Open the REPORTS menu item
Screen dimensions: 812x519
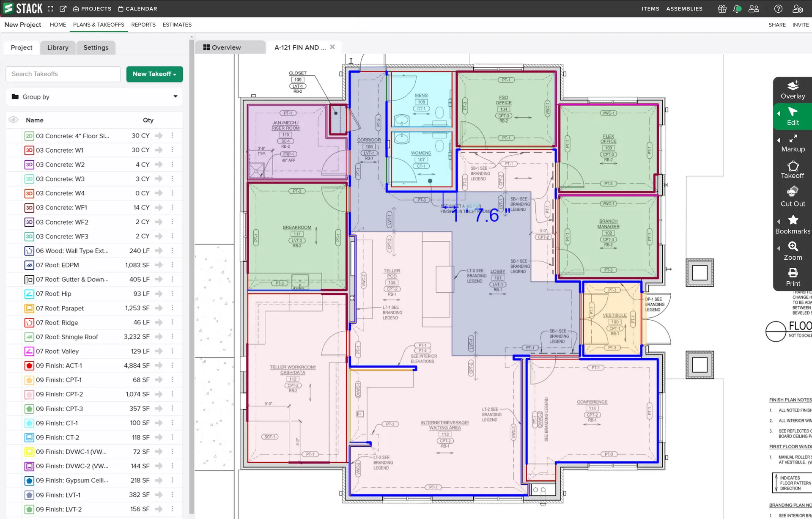pos(143,25)
